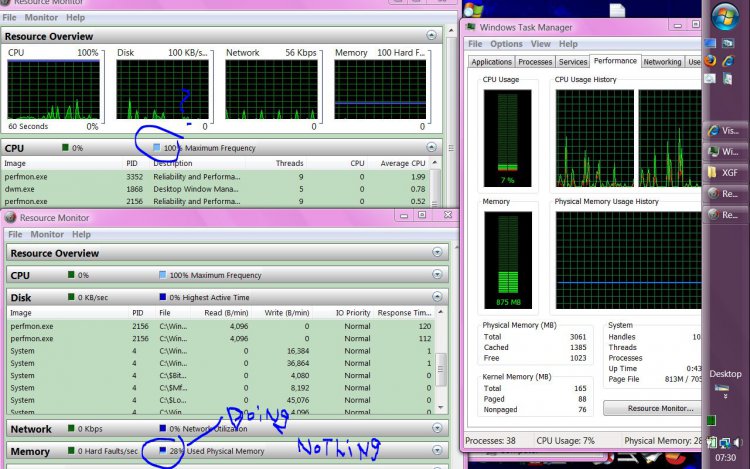Click blue 0% Network Utilization legend square
The height and width of the screenshot is (469, 750).
click(163, 428)
